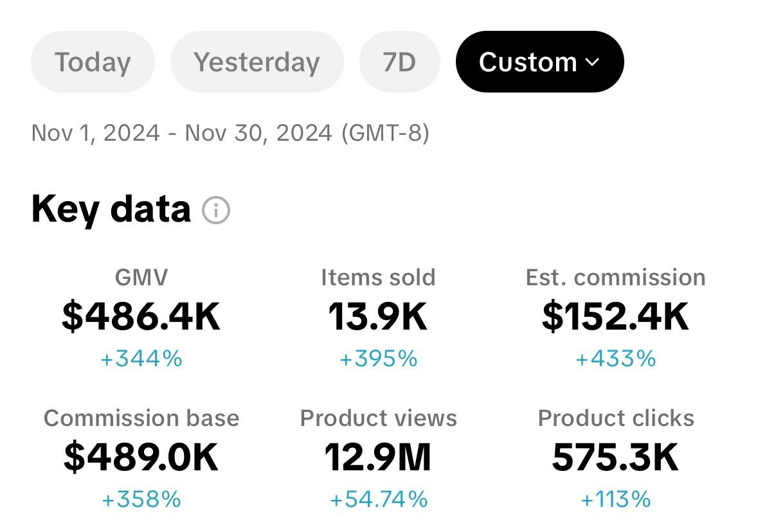Tap the Commission base $489.0K metric

pos(141,457)
